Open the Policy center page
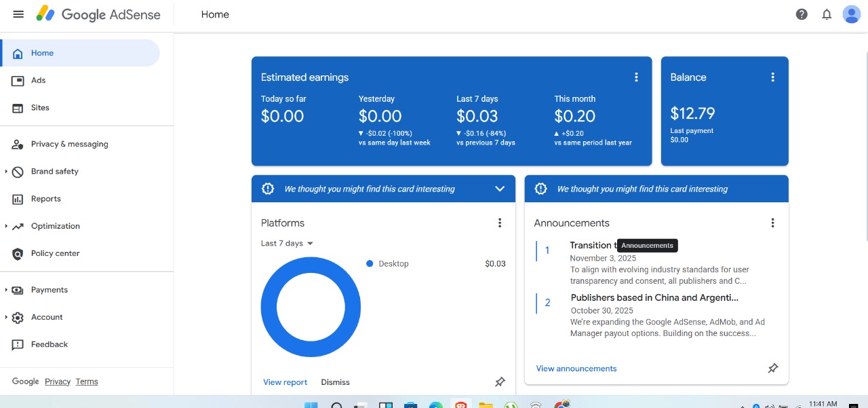868x408 pixels. tap(55, 253)
